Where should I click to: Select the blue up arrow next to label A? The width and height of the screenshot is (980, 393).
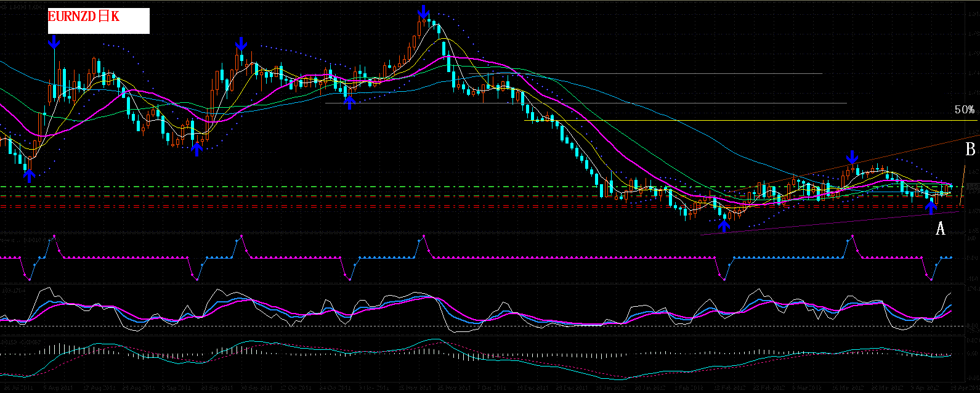tap(931, 208)
